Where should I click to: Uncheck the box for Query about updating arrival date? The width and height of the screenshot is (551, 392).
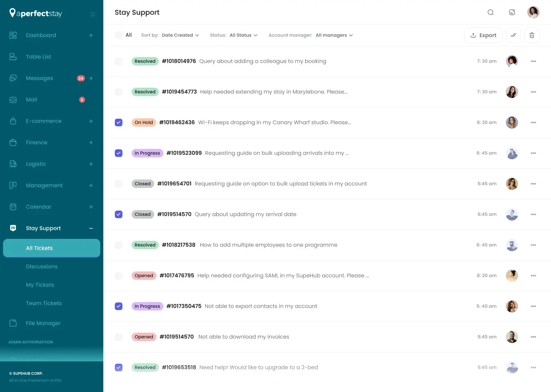tap(119, 214)
